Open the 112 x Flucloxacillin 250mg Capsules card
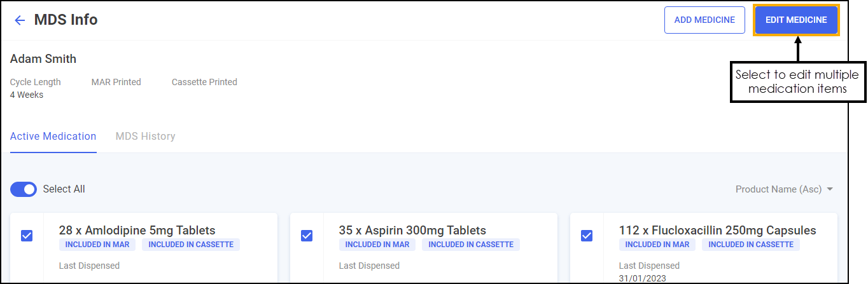868x284 pixels. (x=717, y=231)
